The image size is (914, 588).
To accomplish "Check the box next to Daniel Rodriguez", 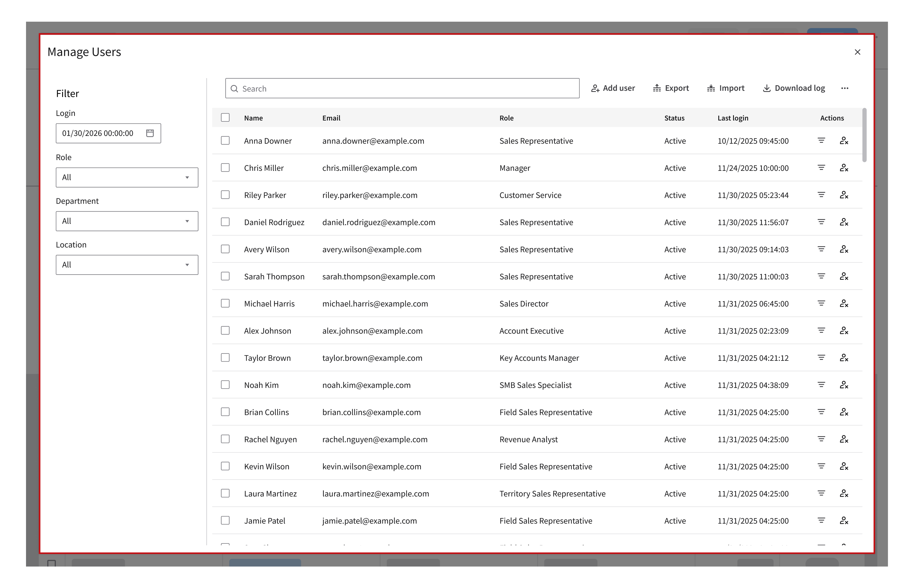I will 225,222.
